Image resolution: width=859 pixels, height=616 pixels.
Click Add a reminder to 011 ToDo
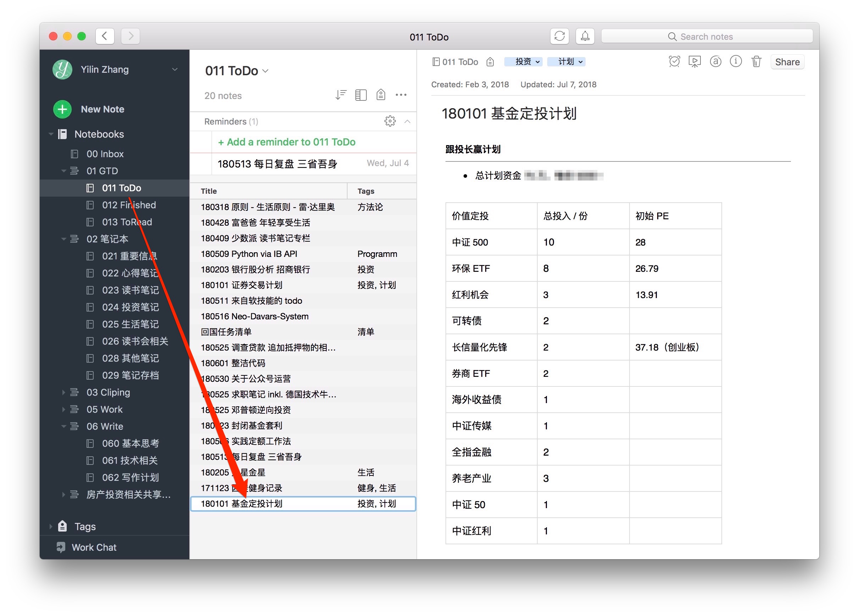click(x=287, y=142)
